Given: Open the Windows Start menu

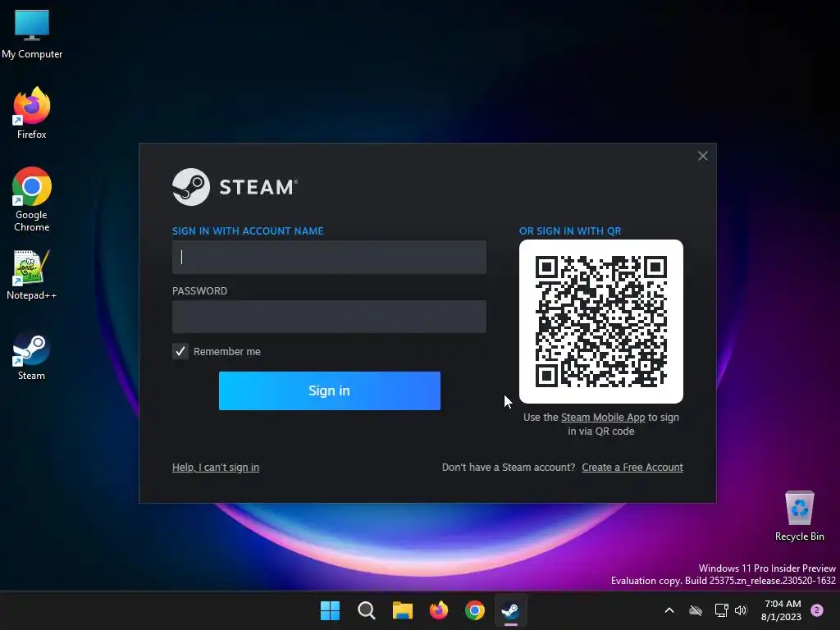Looking at the screenshot, I should pos(330,610).
